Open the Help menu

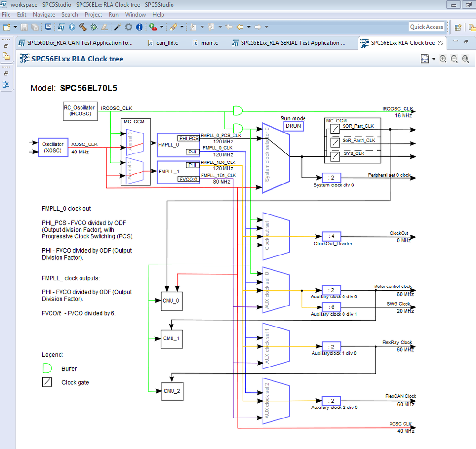click(158, 15)
